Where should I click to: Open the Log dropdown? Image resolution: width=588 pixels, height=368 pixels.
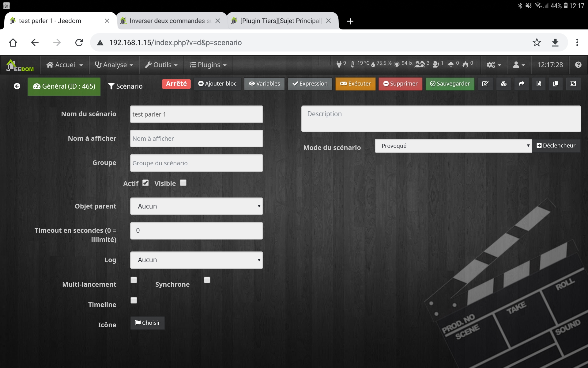[x=197, y=260]
